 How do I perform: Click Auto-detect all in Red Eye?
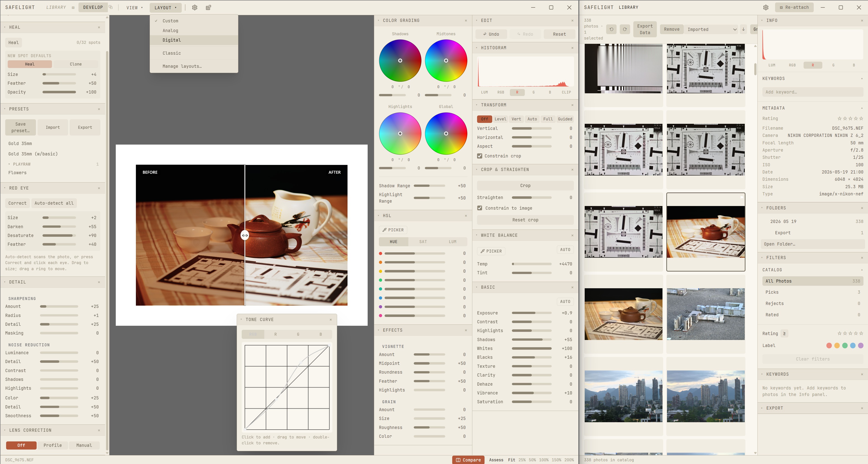coord(54,203)
